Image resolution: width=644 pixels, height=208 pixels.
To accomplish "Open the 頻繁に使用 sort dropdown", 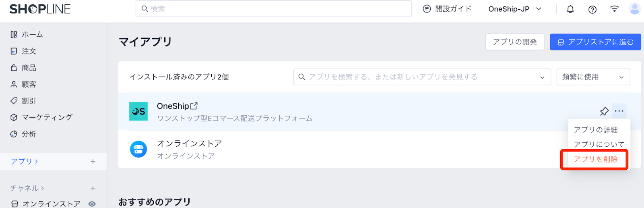I will 593,77.
